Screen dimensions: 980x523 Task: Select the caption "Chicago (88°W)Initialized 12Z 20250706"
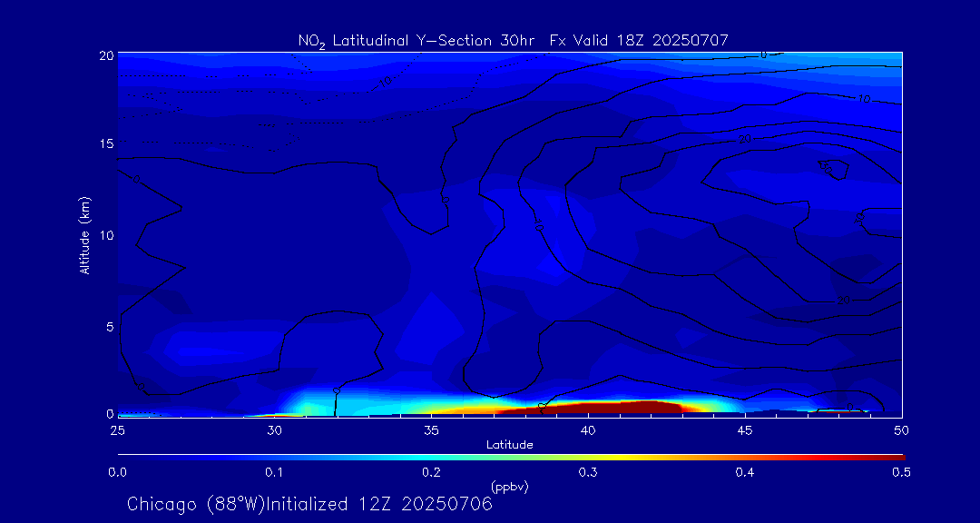pyautogui.click(x=310, y=504)
